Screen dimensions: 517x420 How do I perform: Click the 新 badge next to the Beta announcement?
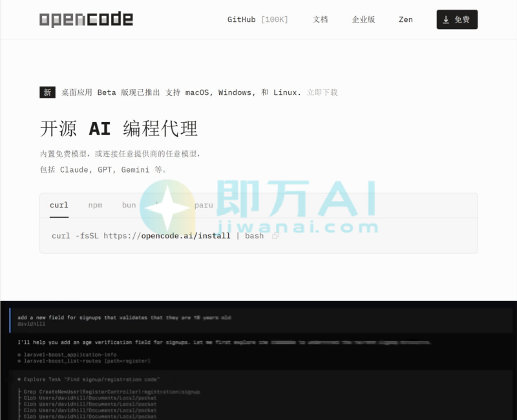47,92
